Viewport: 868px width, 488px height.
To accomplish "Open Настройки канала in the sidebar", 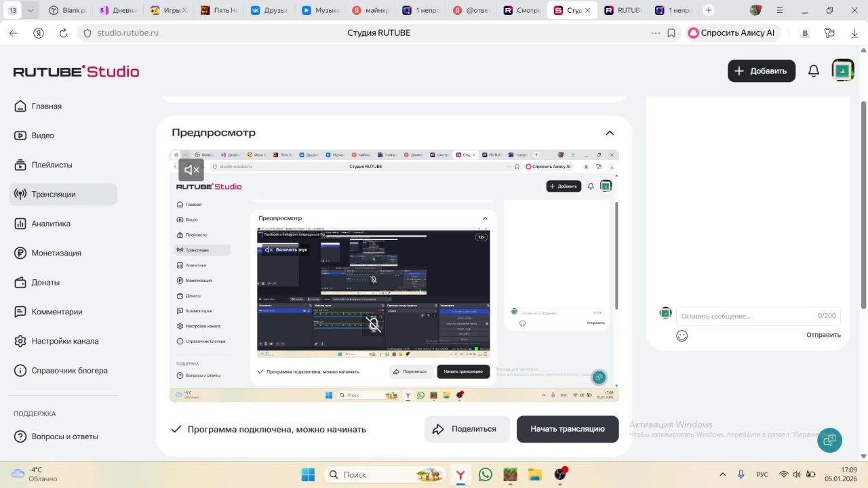I will tap(64, 341).
